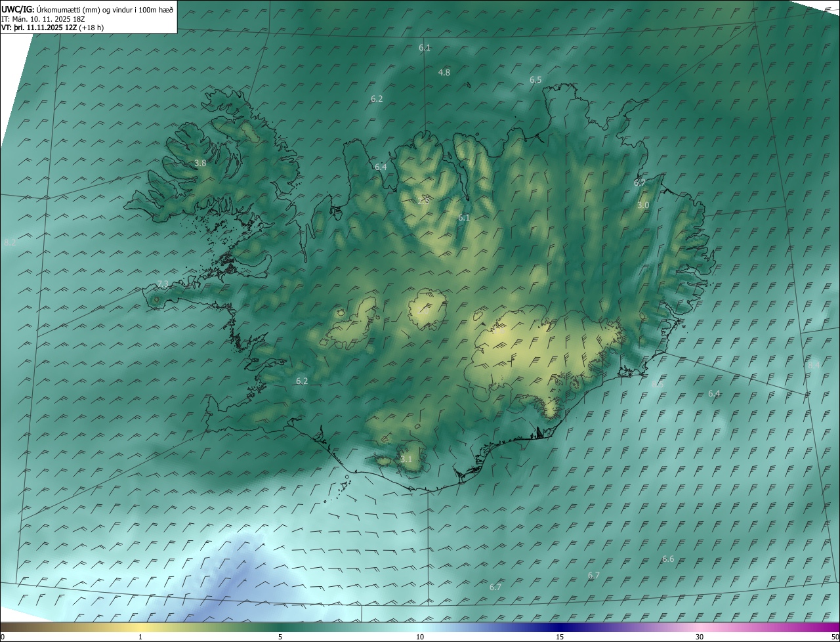Screen dimensions: 840x642
Task: Click the colorbar tick label '50'
Action: [835, 637]
